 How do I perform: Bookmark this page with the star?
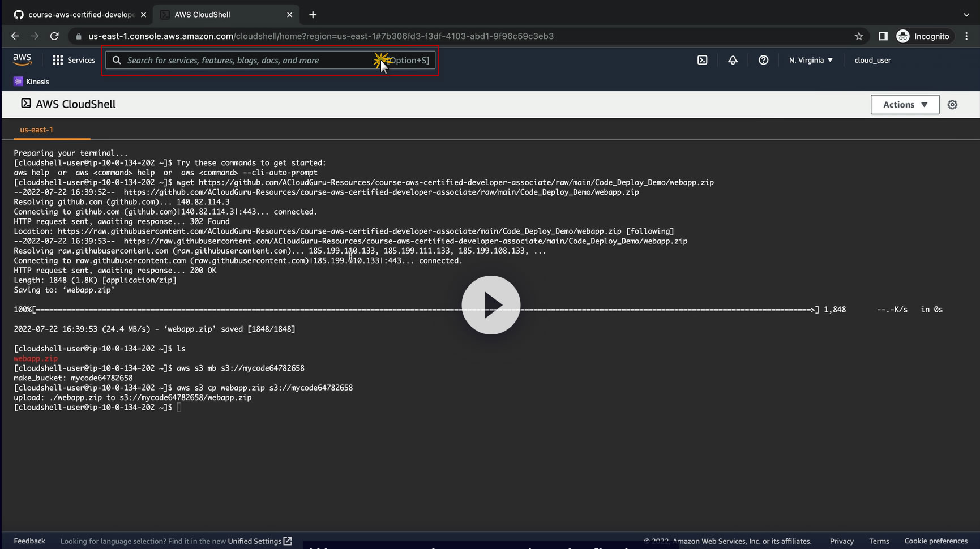tap(859, 36)
